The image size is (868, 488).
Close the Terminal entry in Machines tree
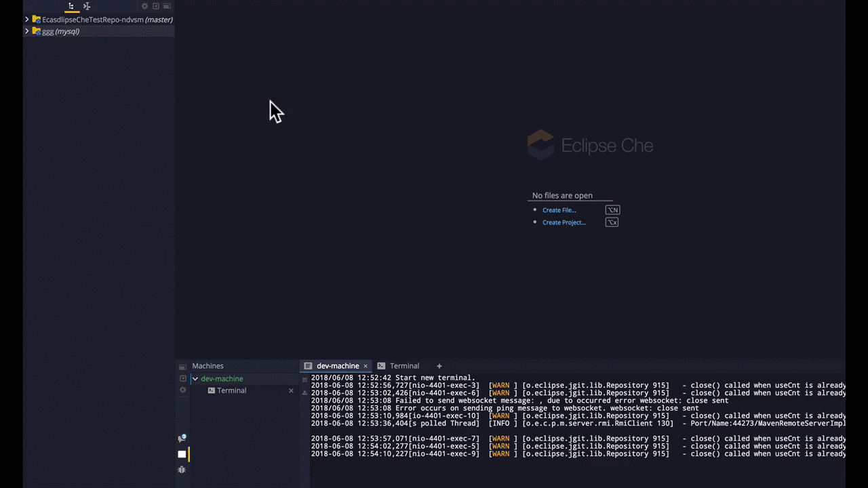292,390
